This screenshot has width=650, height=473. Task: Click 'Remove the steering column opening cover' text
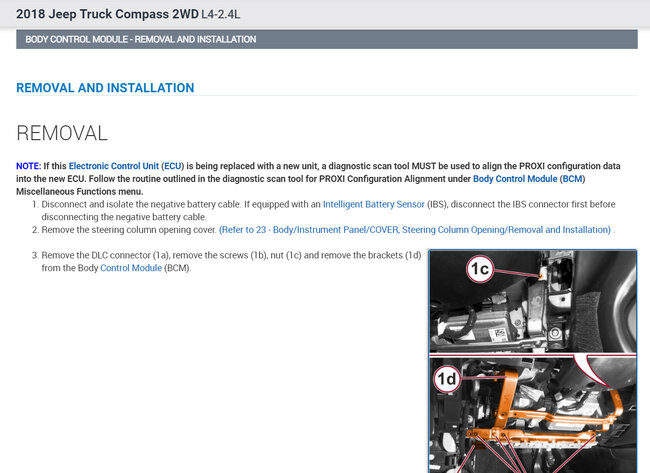tap(129, 230)
